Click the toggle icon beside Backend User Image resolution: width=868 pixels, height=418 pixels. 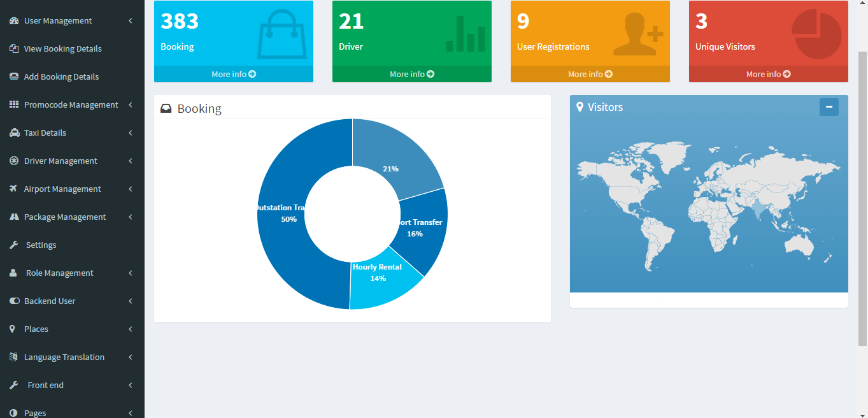tap(14, 301)
